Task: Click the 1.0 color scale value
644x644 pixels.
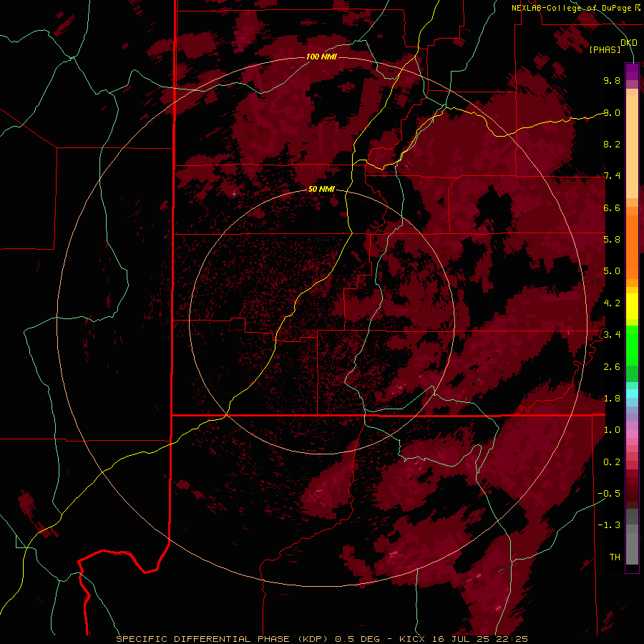Action: coord(612,430)
